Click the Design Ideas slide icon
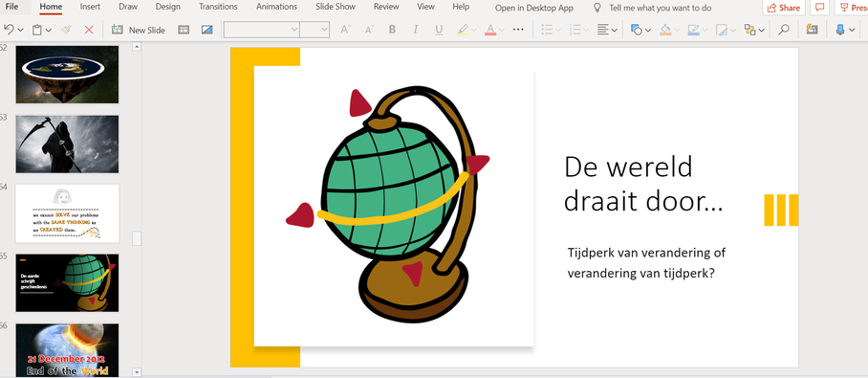 207,30
